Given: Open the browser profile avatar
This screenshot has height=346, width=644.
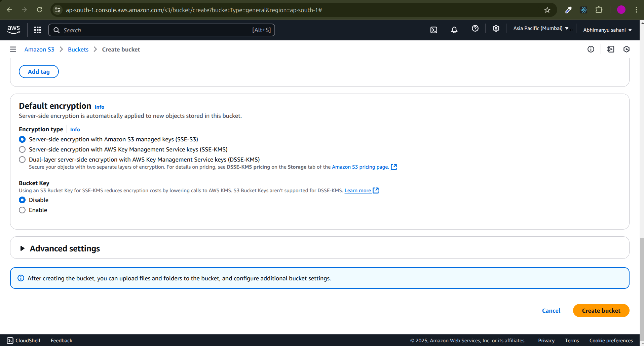Looking at the screenshot, I should click(x=621, y=10).
